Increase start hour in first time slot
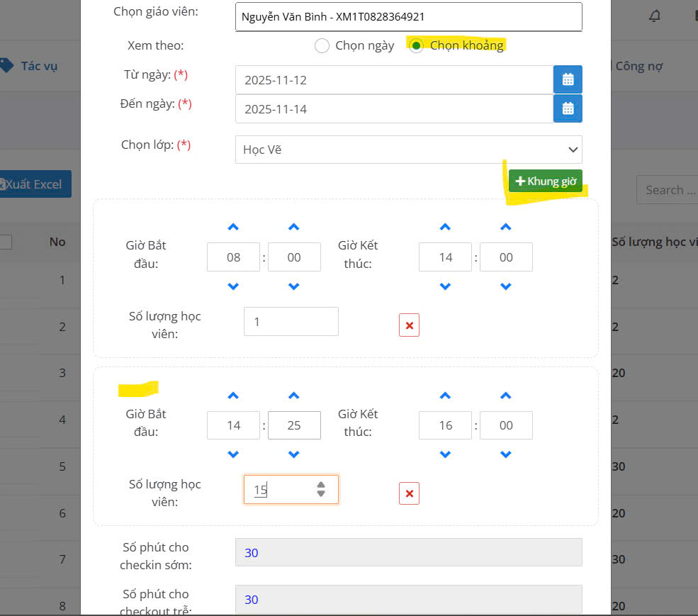This screenshot has width=698, height=616. click(x=233, y=228)
